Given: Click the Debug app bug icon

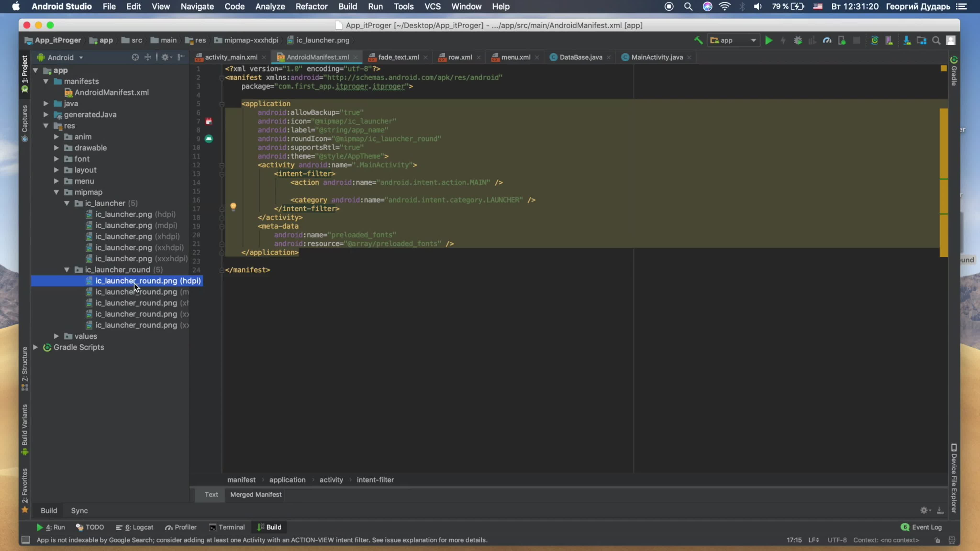Looking at the screenshot, I should click(798, 40).
